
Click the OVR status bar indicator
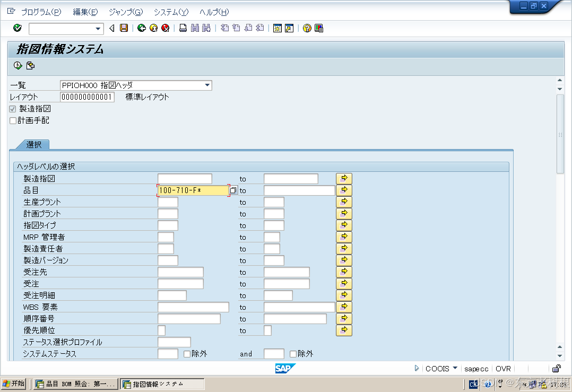point(503,369)
